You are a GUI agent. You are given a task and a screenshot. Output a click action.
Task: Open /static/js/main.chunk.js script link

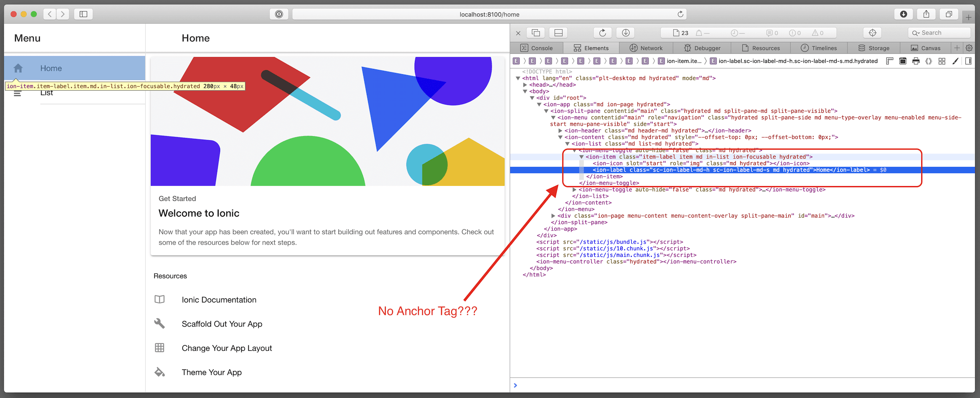click(620, 255)
